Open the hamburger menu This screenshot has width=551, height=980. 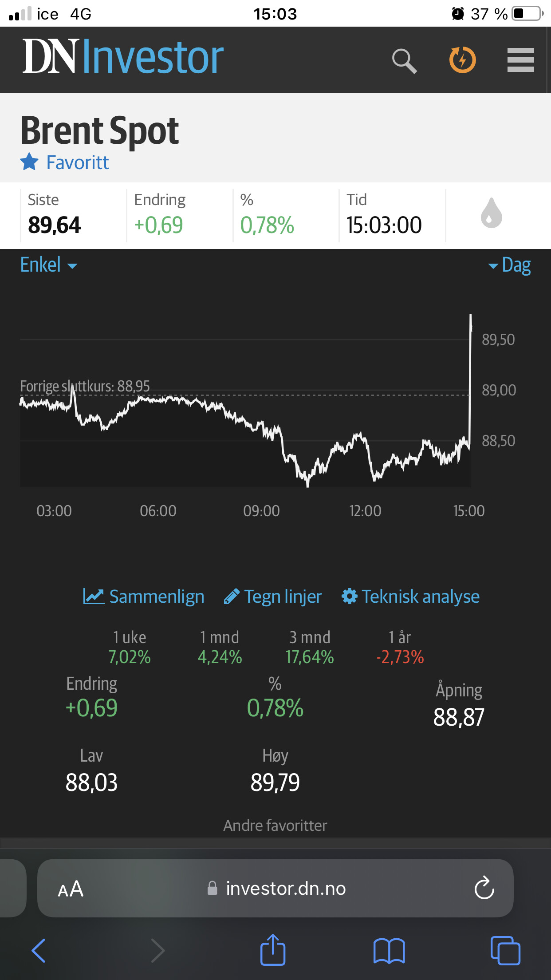coord(520,60)
